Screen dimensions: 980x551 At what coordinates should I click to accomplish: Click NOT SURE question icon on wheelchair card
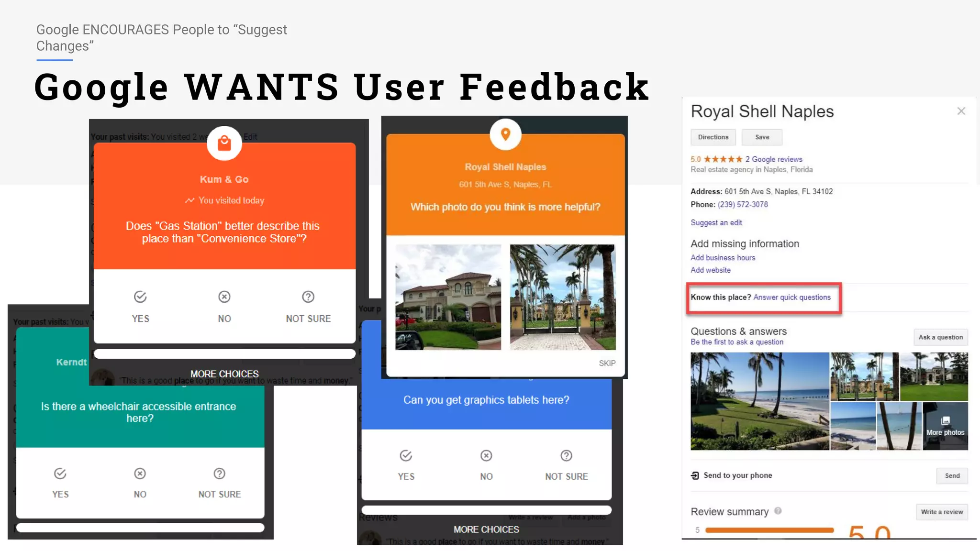(219, 474)
